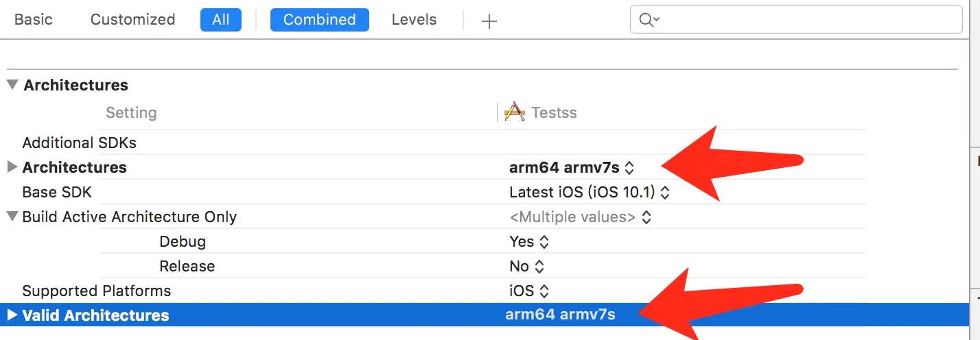Enable the Combined view mode
The width and height of the screenshot is (980, 340).
click(319, 20)
